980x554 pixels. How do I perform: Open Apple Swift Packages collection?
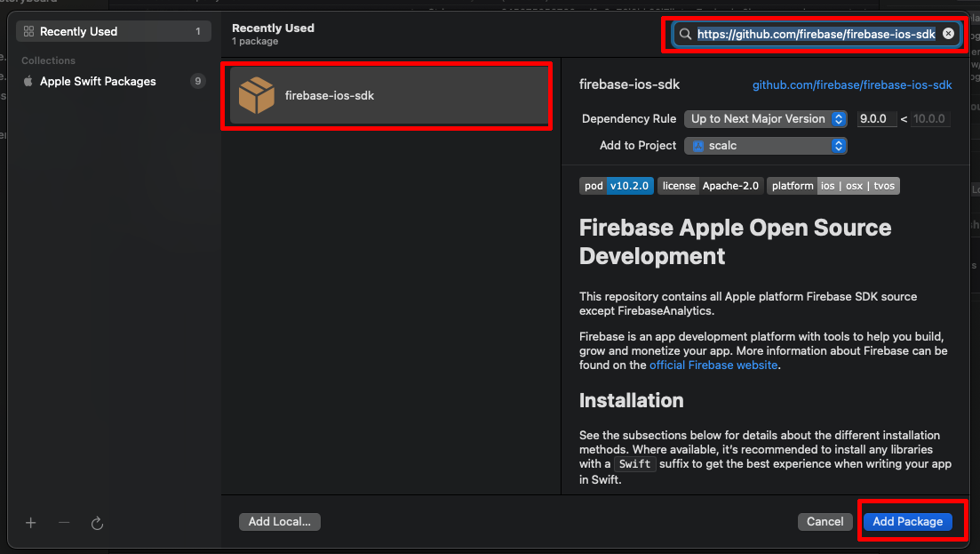click(x=113, y=81)
